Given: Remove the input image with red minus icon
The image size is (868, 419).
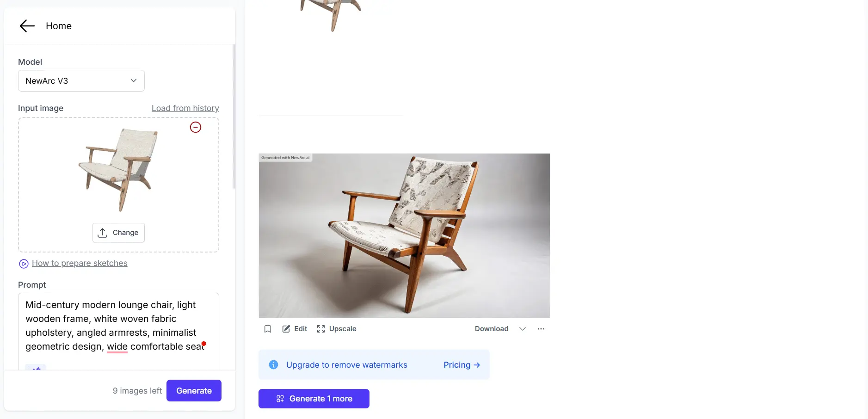Looking at the screenshot, I should [196, 127].
